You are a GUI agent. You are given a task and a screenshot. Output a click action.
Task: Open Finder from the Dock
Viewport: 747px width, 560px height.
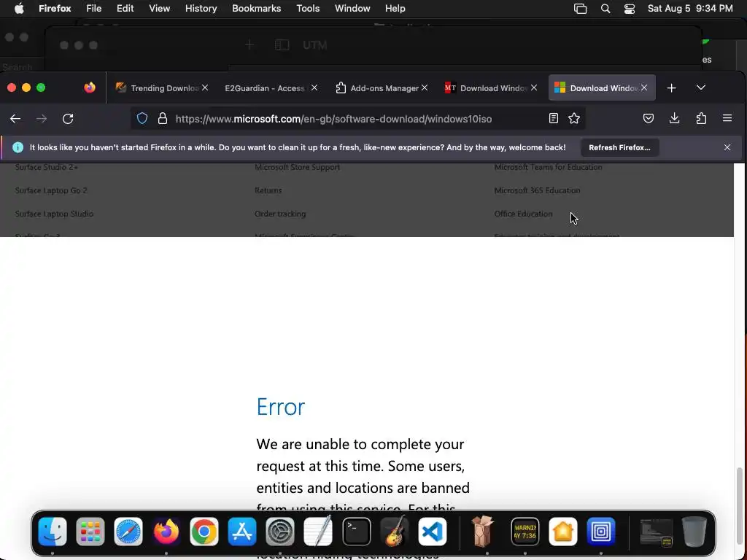[x=53, y=532]
